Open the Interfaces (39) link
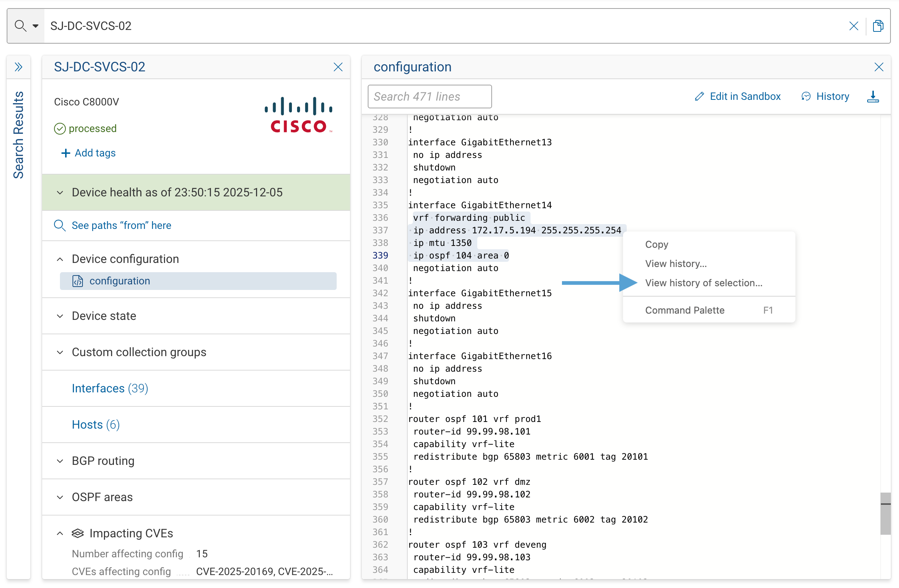The image size is (899, 588). (109, 388)
